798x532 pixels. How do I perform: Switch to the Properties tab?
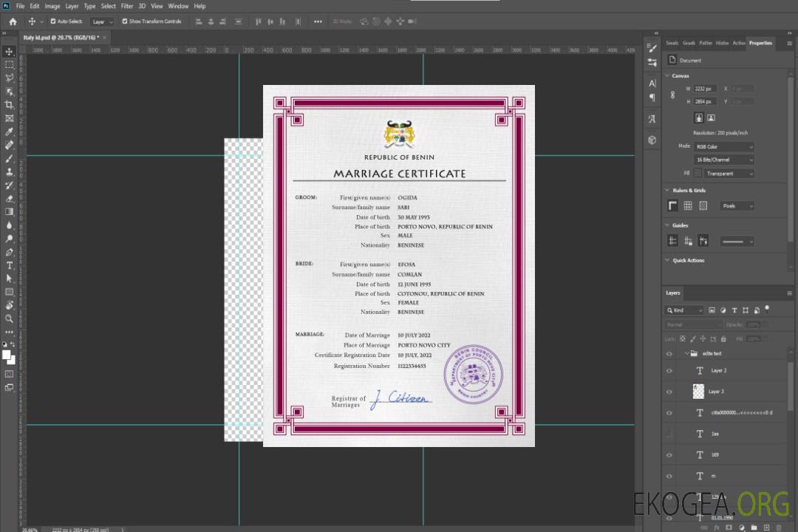[760, 44]
